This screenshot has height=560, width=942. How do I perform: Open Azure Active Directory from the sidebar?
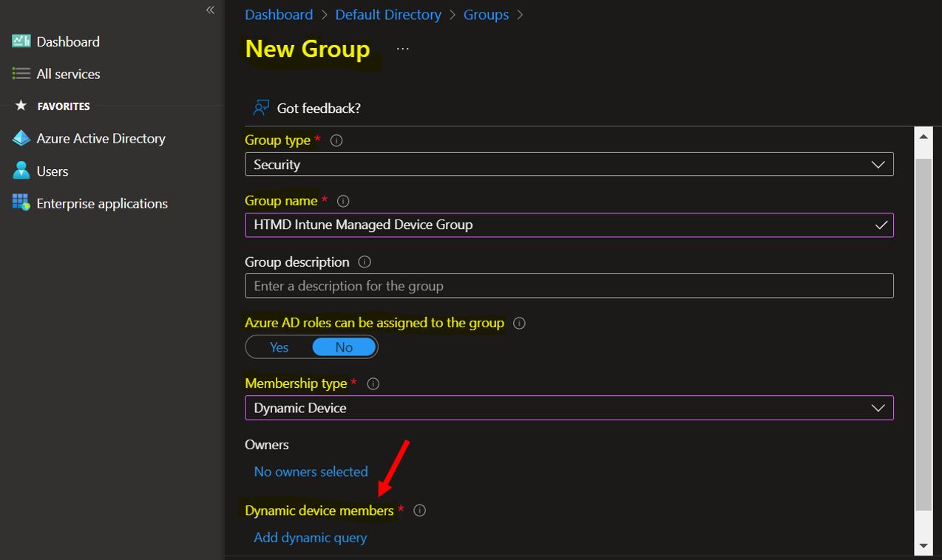pyautogui.click(x=100, y=138)
